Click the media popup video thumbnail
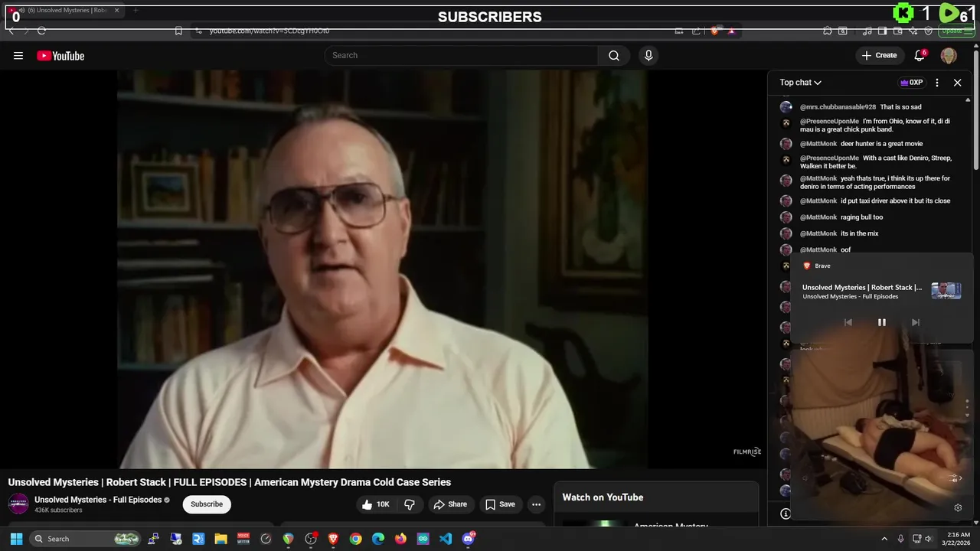980x551 pixels. [x=946, y=291]
